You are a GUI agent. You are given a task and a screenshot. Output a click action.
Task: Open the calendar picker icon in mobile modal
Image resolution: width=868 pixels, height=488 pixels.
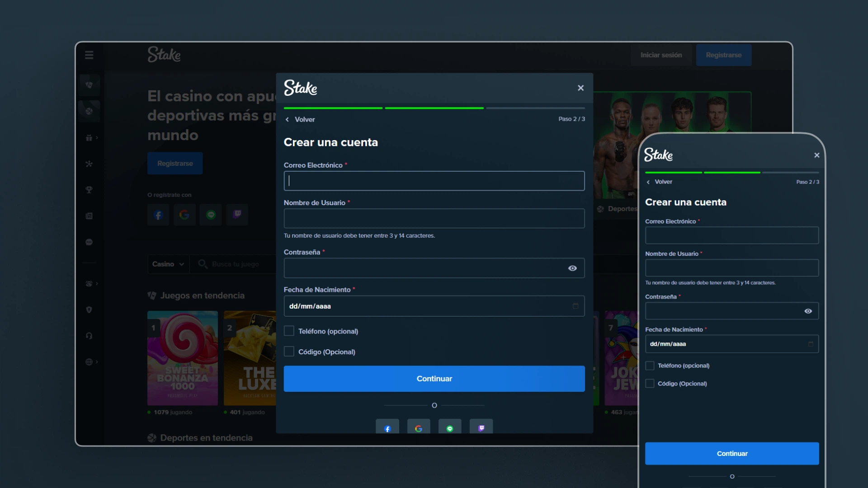point(811,344)
